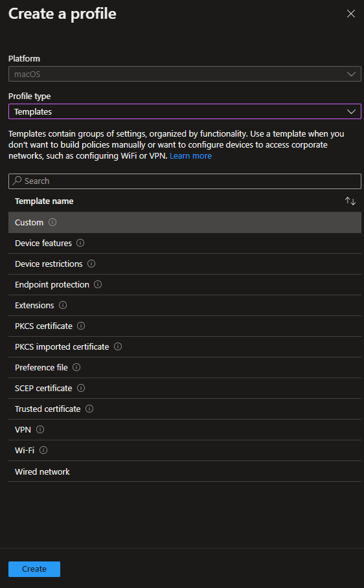
Task: Pick the SCEP certificate template
Action: coord(185,388)
